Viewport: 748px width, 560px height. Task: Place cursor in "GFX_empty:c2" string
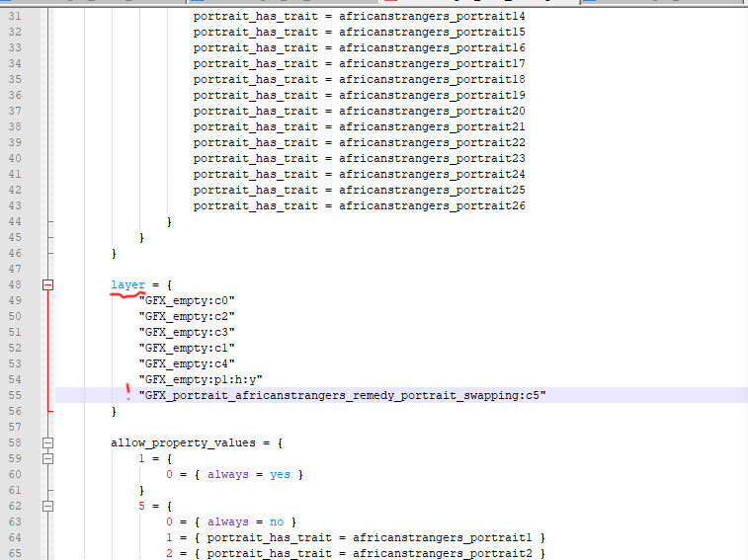point(187,316)
